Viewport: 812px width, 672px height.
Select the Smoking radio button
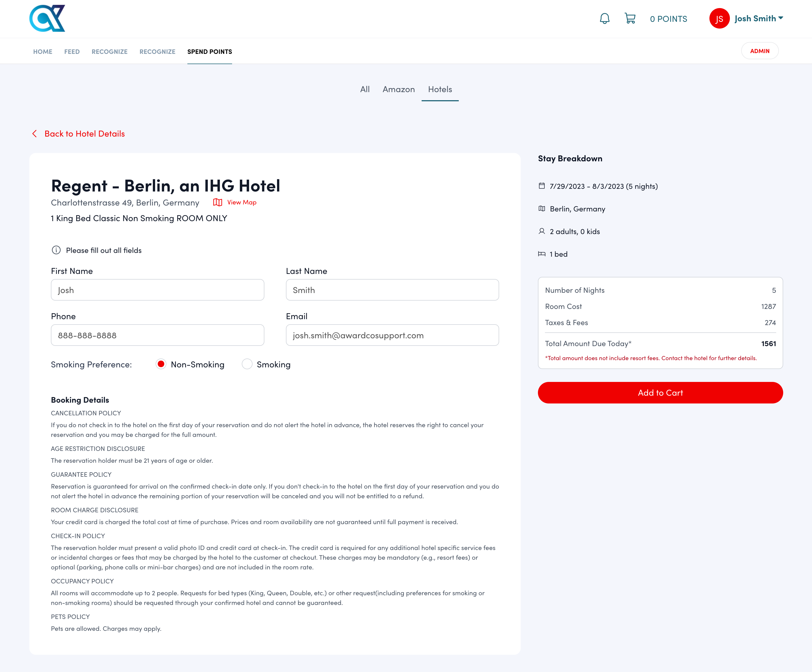(247, 364)
